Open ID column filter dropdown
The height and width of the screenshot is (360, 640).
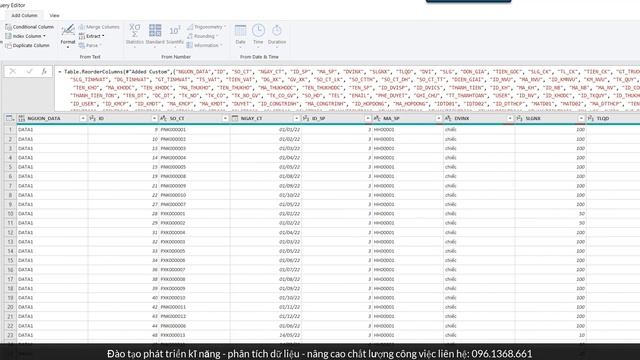click(154, 118)
